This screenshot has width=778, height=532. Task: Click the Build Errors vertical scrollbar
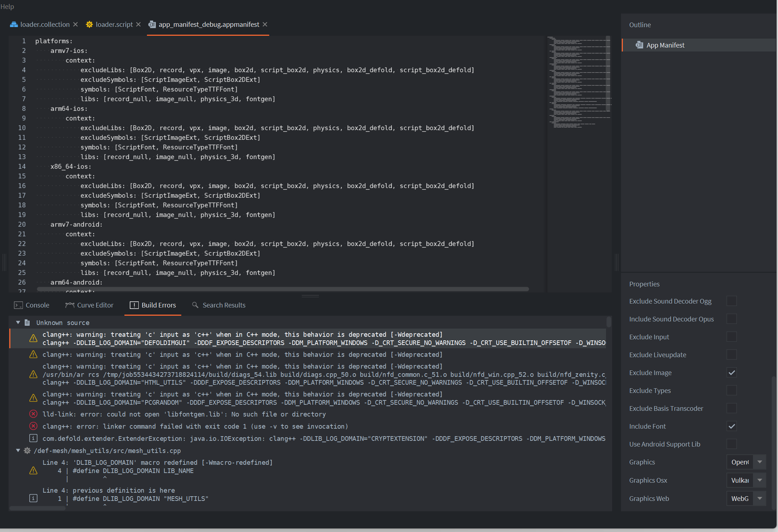coord(609,322)
